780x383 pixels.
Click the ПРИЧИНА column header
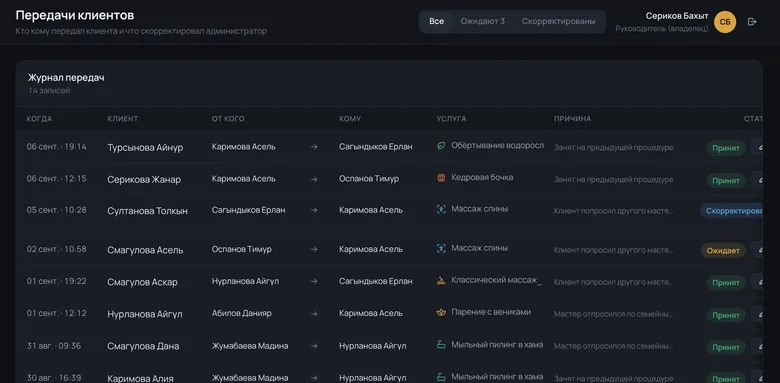(573, 119)
